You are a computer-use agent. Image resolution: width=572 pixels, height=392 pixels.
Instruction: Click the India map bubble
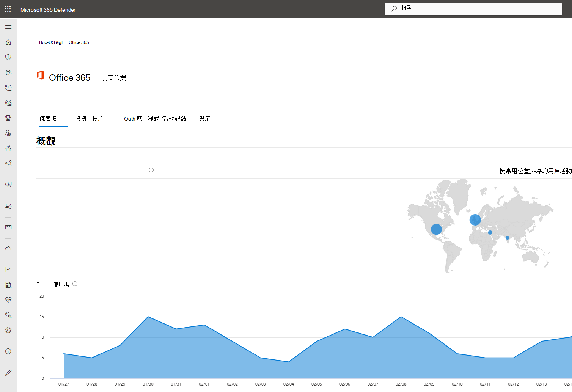(x=507, y=238)
